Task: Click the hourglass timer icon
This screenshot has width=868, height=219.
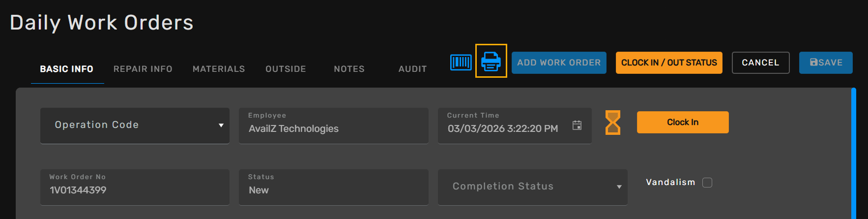Action: 612,123
